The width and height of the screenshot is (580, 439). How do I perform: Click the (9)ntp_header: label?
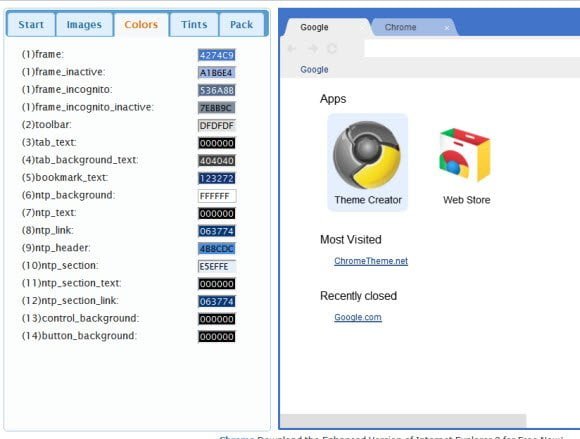56,248
